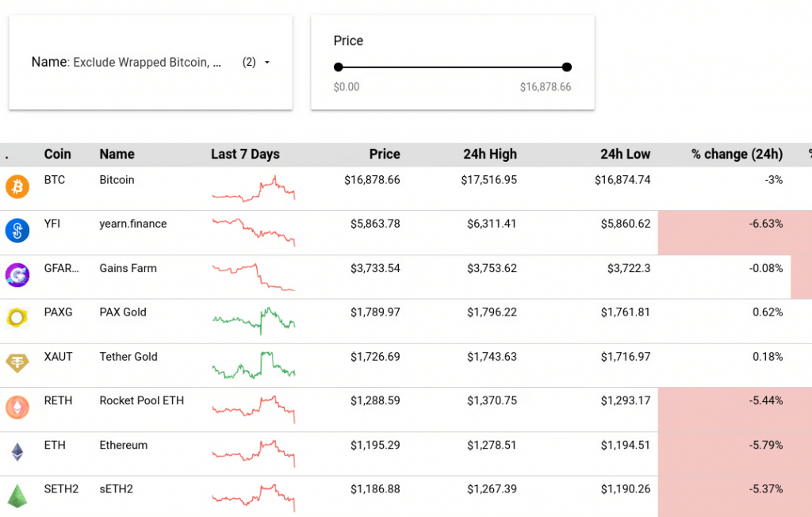This screenshot has height=517, width=812.
Task: Click the Ethereum coin logo
Action: [x=17, y=452]
